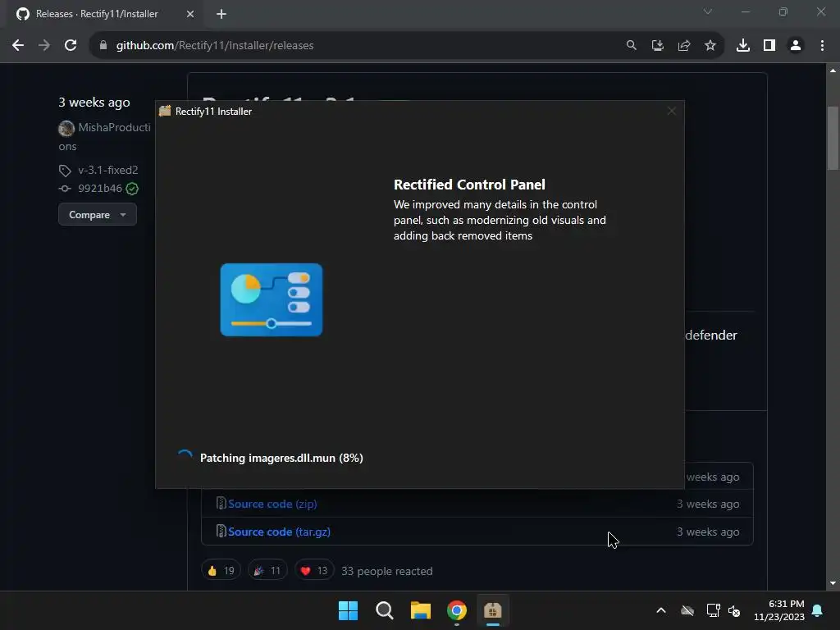
Task: Open the Windows Start menu
Action: point(348,610)
